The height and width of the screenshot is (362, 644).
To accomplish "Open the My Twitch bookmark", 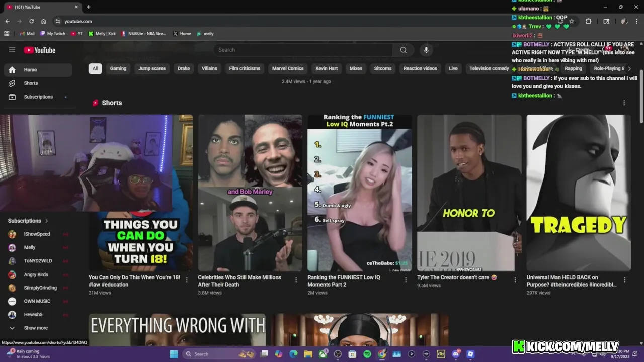I will [x=53, y=34].
